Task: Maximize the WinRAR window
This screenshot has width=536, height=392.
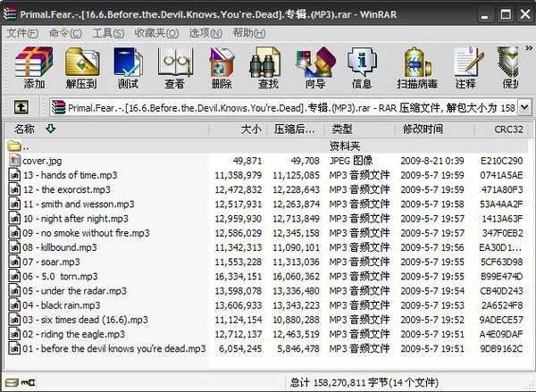Action: click(x=506, y=14)
